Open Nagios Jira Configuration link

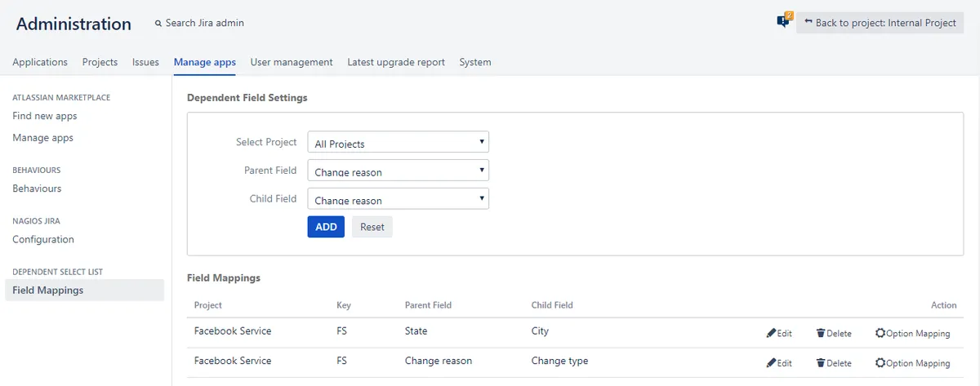[x=43, y=240]
